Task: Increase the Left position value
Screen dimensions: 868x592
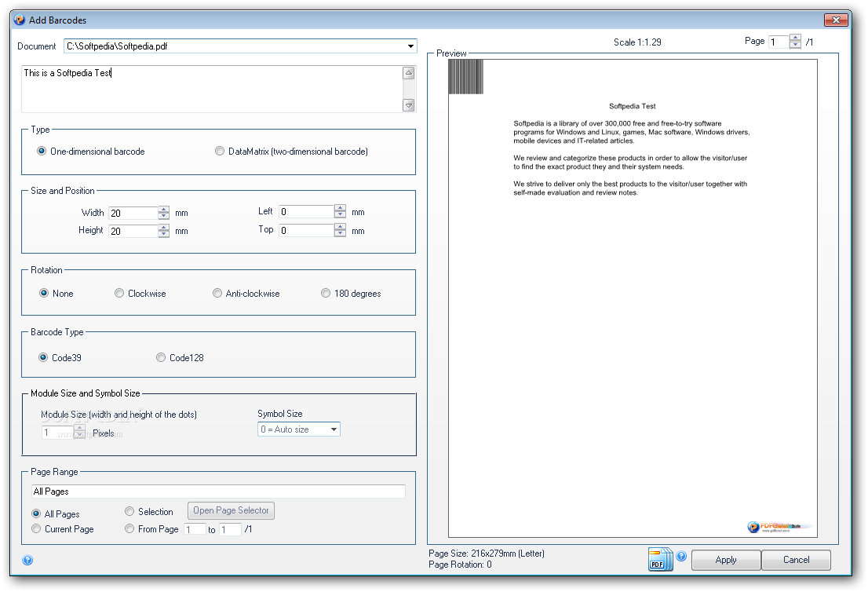Action: point(340,207)
